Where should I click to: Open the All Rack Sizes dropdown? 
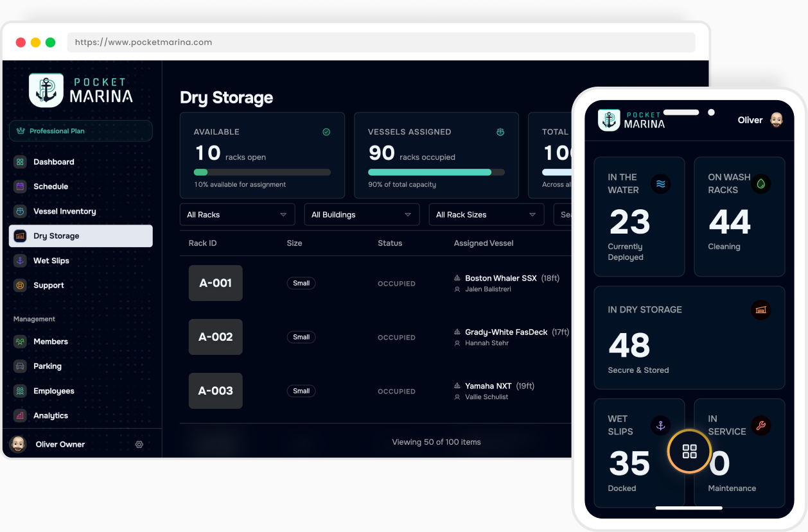point(486,214)
